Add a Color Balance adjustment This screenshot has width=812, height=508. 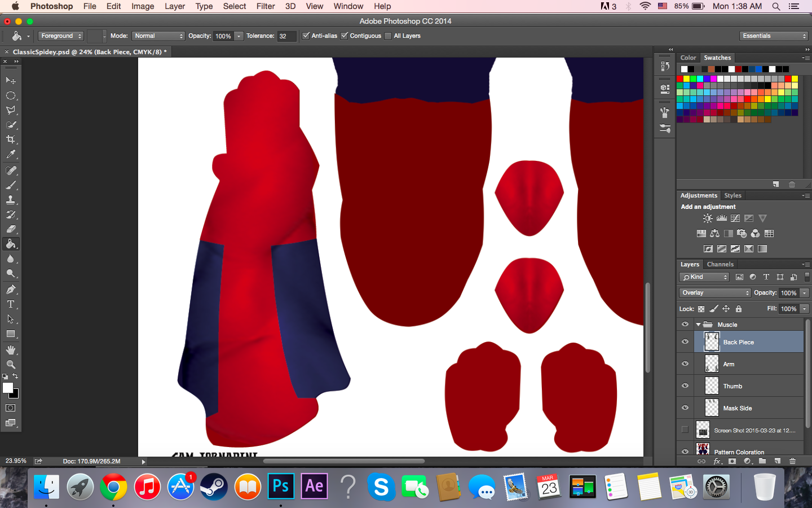[714, 234]
